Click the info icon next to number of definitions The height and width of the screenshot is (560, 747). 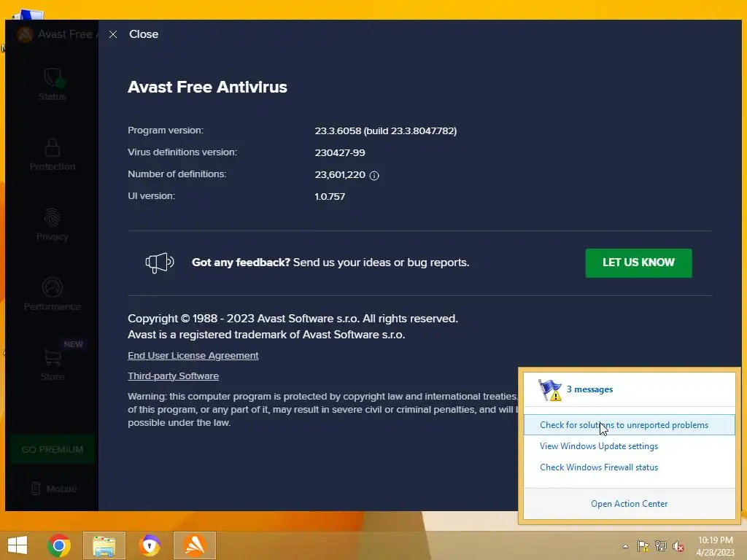click(x=374, y=175)
